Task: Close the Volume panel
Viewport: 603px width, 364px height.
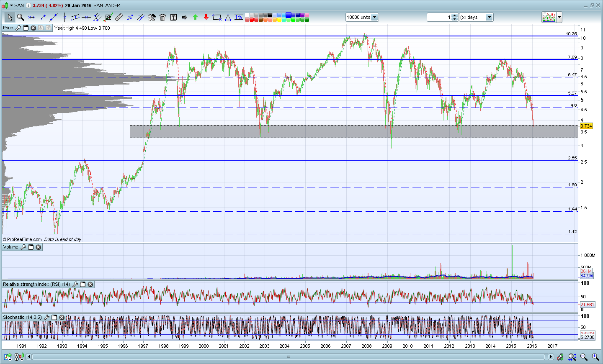Action: (38, 247)
